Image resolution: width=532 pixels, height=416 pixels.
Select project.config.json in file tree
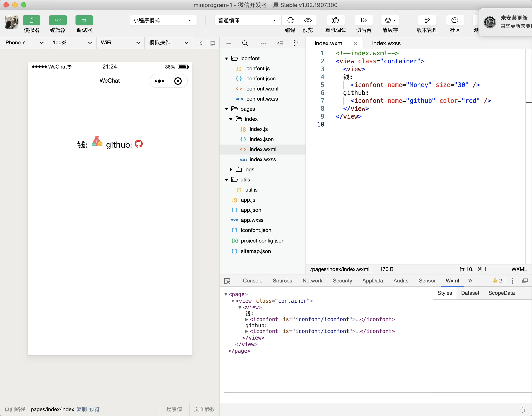262,241
